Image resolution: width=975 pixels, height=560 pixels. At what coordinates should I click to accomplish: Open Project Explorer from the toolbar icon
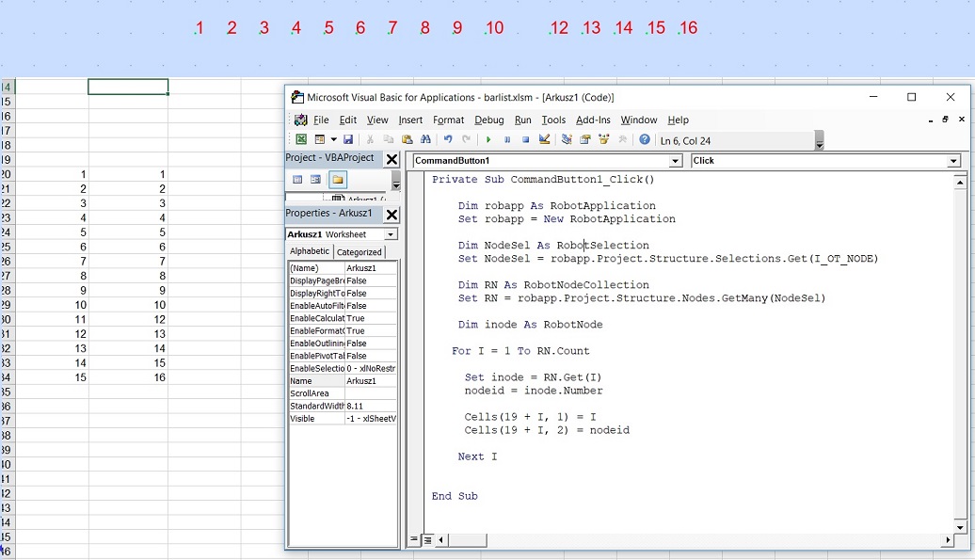(x=567, y=140)
